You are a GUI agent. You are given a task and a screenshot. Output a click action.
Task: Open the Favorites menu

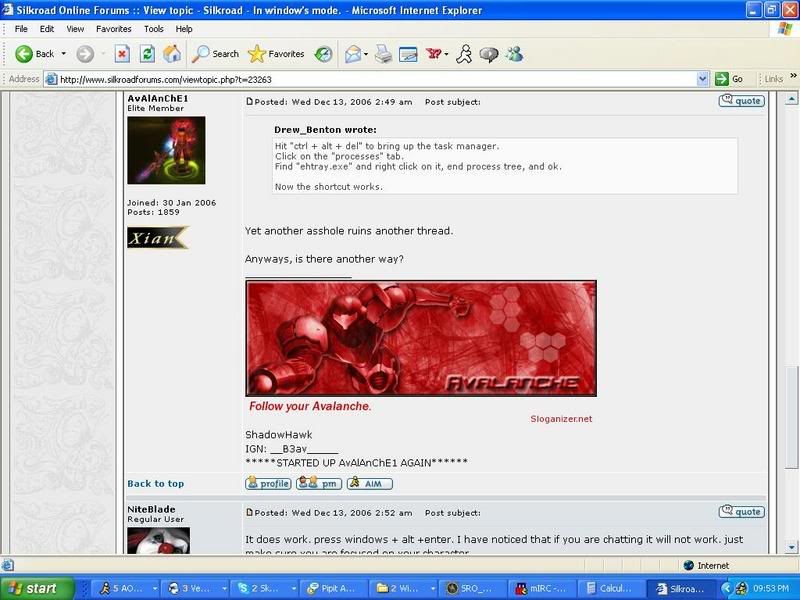click(113, 29)
